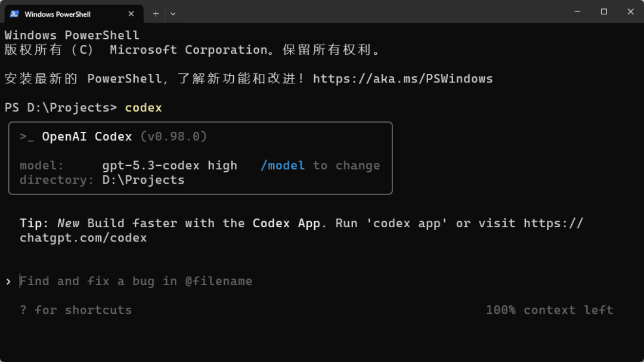Maximize the terminal window
644x362 pixels.
[x=604, y=11]
